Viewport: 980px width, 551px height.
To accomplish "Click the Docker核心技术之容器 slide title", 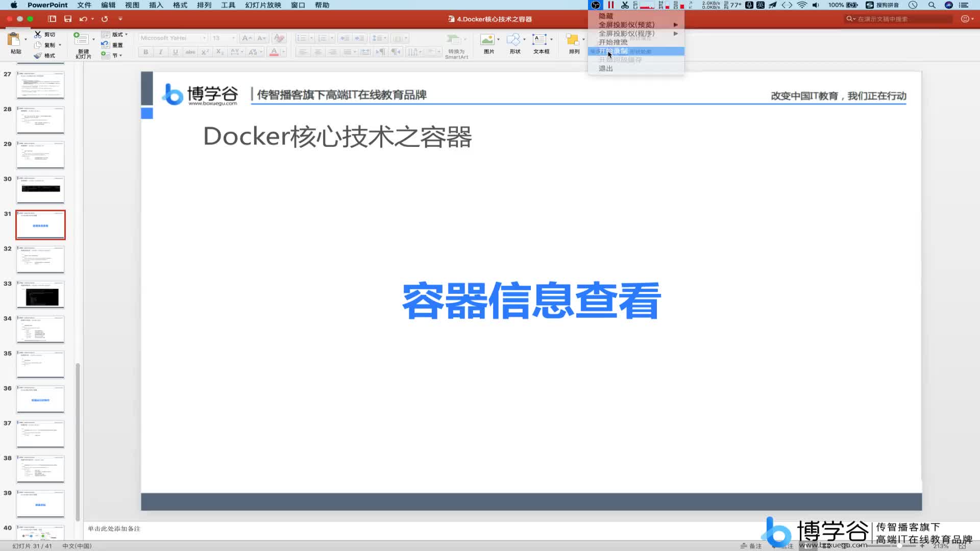I will [337, 137].
